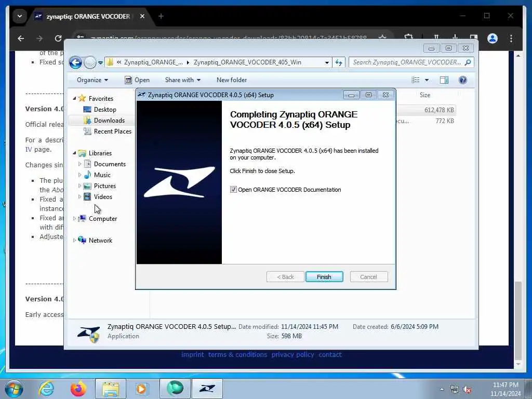Click Finish to close the setup wizard
Image resolution: width=532 pixels, height=399 pixels.
pyautogui.click(x=324, y=277)
